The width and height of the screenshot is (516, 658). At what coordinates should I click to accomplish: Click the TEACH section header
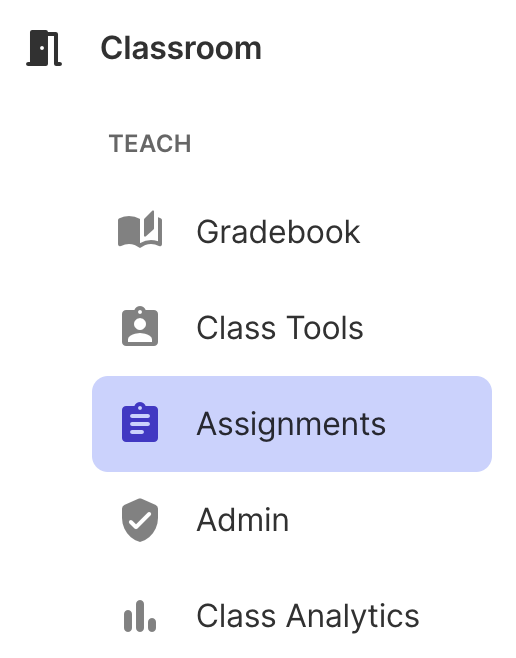[x=150, y=144]
